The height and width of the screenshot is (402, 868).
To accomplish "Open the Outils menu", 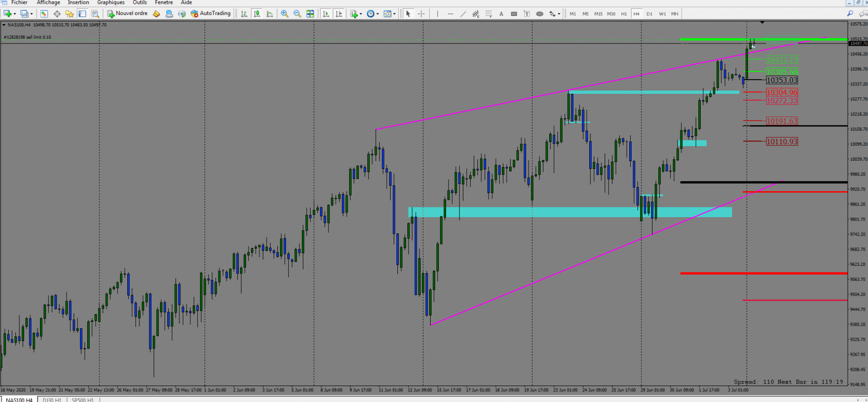I will pyautogui.click(x=140, y=2).
